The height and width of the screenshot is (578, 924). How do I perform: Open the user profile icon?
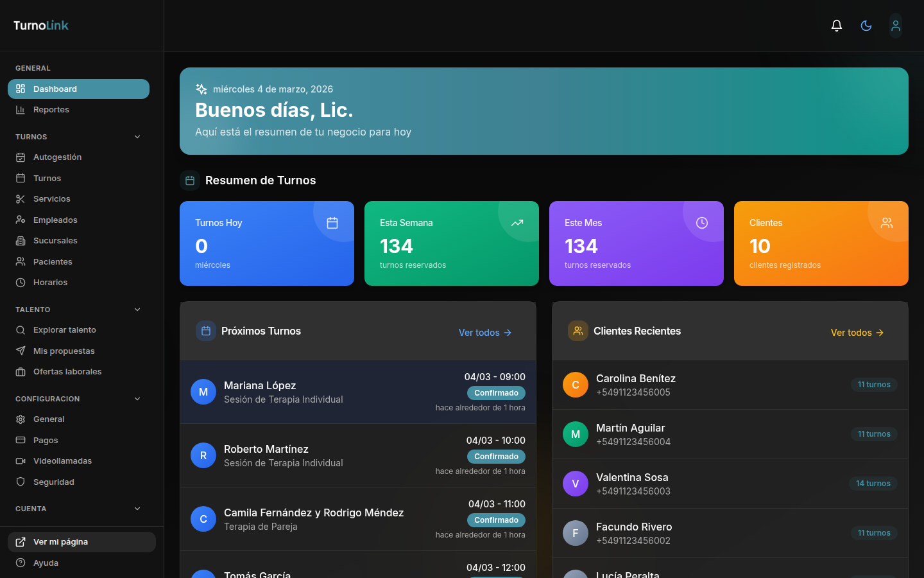tap(895, 25)
